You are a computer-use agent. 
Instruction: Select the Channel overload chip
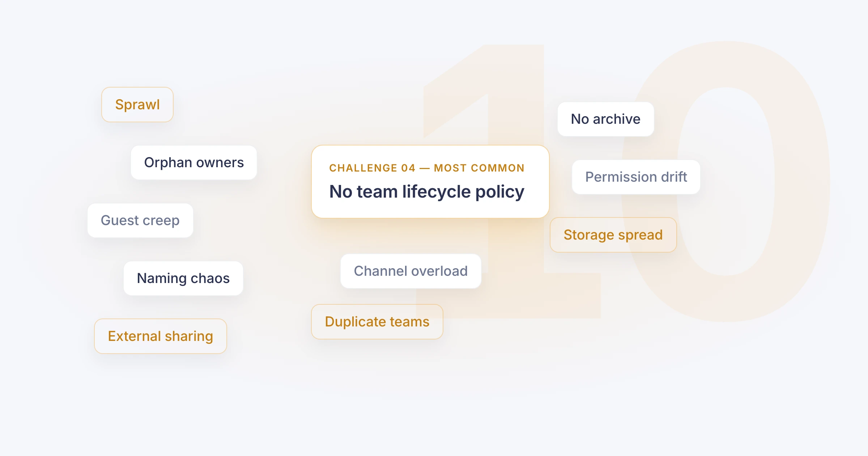[411, 271]
